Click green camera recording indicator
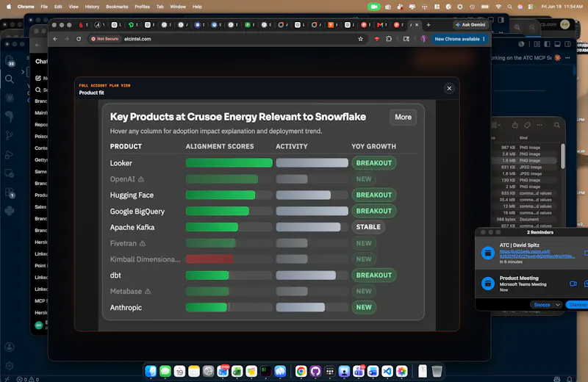Image resolution: width=588 pixels, height=382 pixels. coord(373,7)
